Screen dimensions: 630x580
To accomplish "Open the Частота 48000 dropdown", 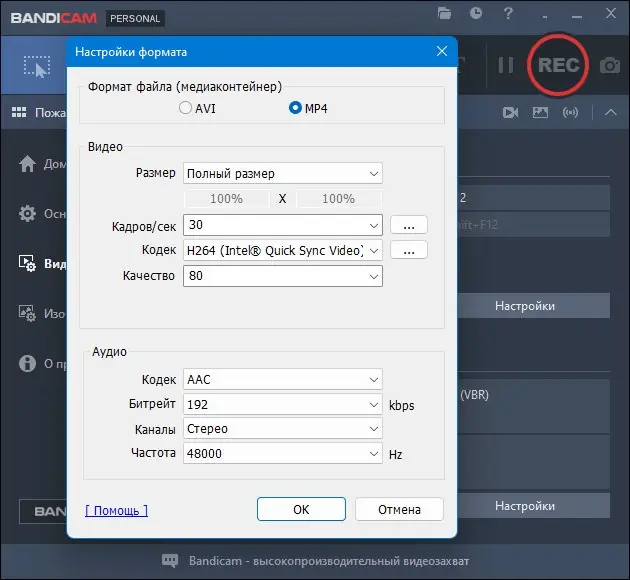I will 282,453.
